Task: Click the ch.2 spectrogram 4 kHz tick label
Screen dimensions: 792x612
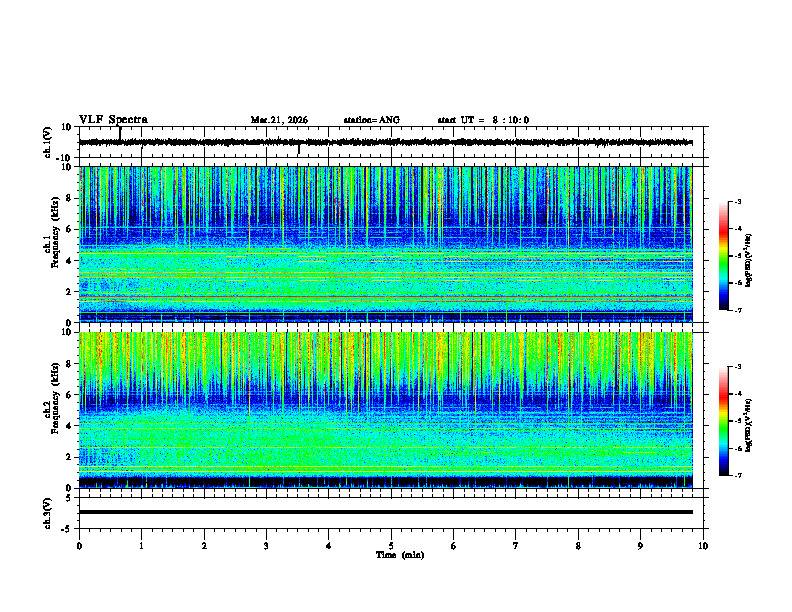Action: click(69, 426)
